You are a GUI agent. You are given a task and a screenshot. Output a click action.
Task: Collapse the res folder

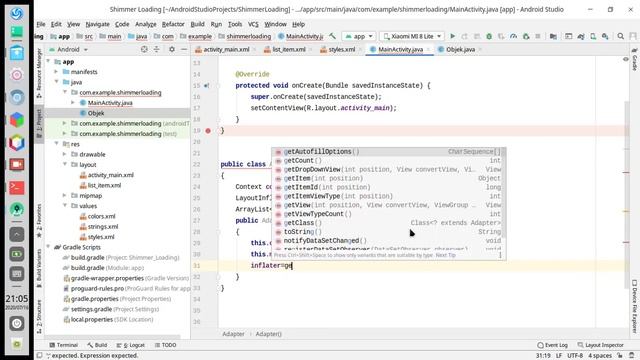[56, 144]
